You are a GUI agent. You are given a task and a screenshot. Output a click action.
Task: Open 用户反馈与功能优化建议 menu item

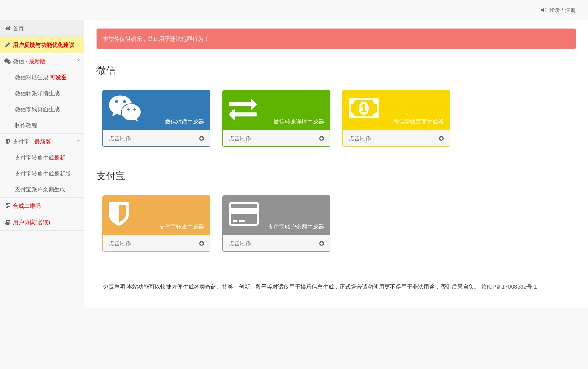42,45
